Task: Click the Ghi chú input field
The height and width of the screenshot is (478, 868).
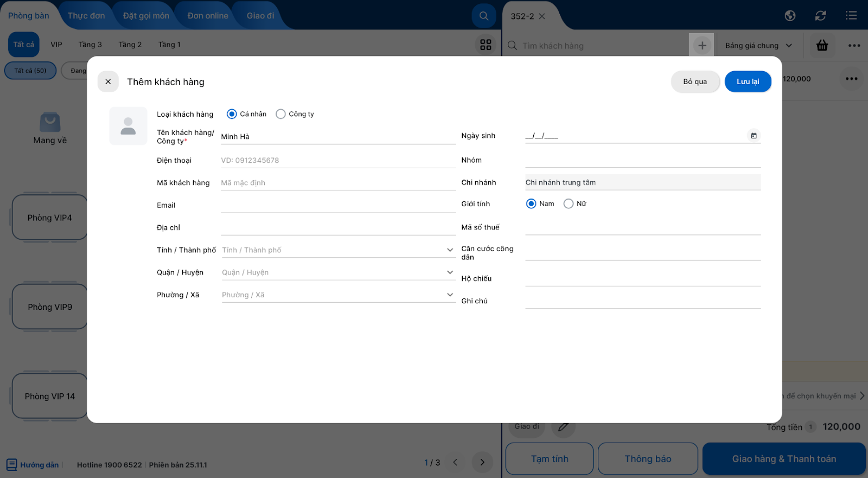Action: point(643,301)
